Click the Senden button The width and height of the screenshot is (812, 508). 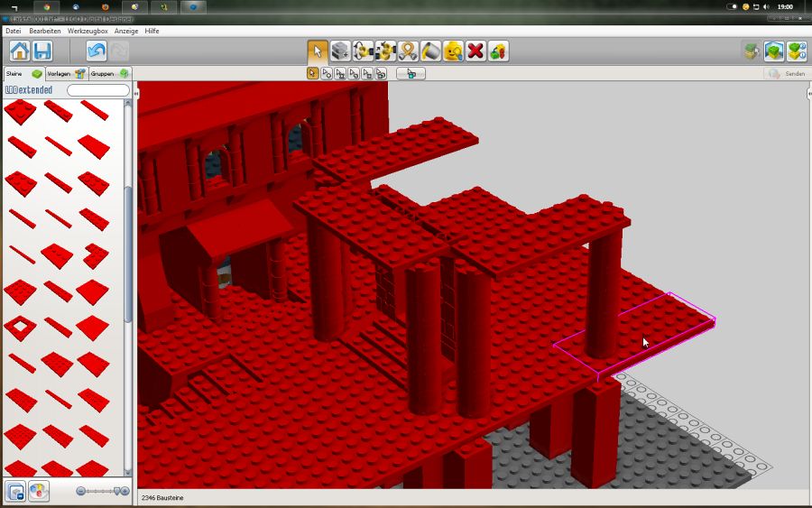(786, 74)
